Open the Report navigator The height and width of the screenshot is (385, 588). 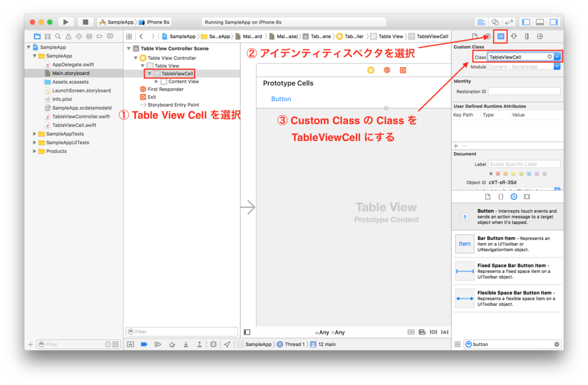click(x=110, y=36)
